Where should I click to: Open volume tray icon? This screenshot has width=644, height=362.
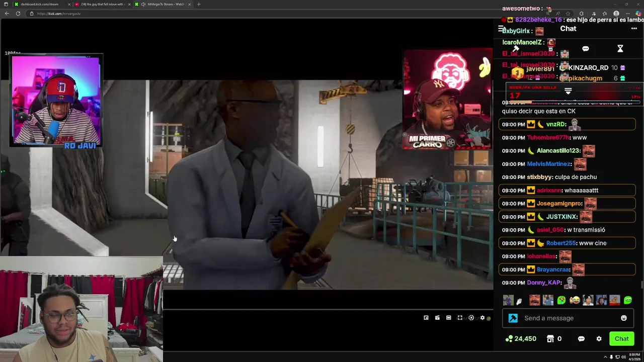[623, 357]
